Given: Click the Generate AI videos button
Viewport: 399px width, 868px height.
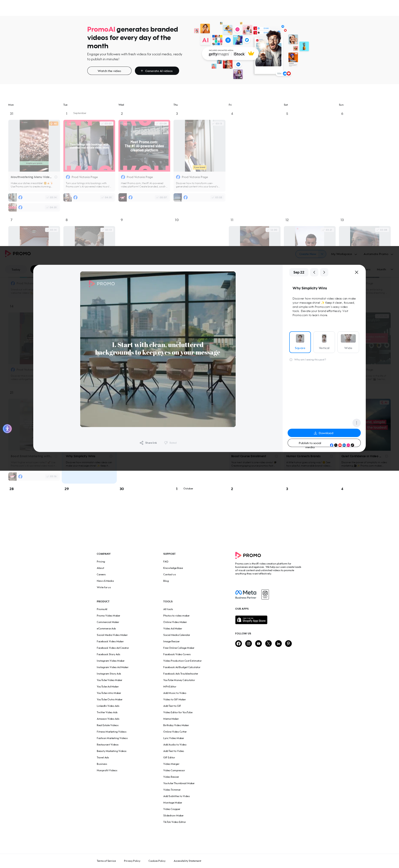Looking at the screenshot, I should pos(157,71).
